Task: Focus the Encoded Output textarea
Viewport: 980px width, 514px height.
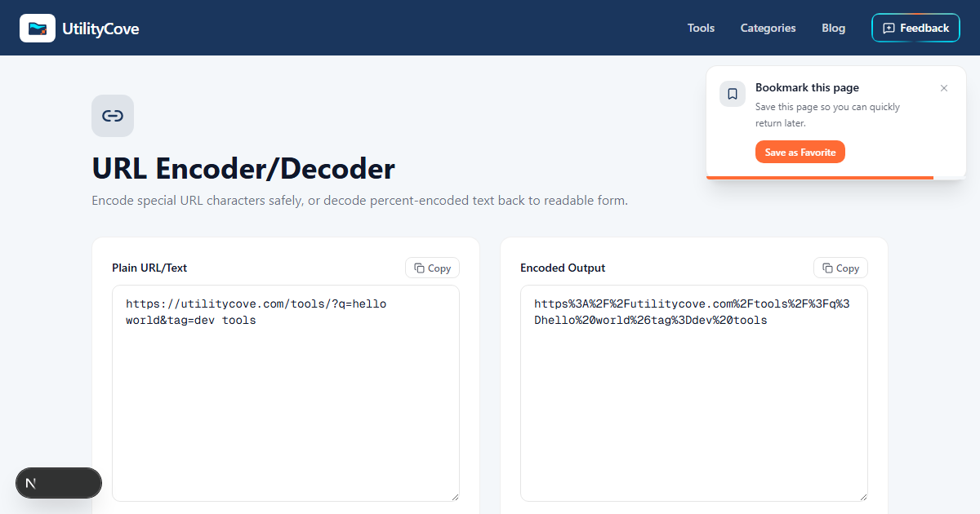Action: (x=694, y=393)
